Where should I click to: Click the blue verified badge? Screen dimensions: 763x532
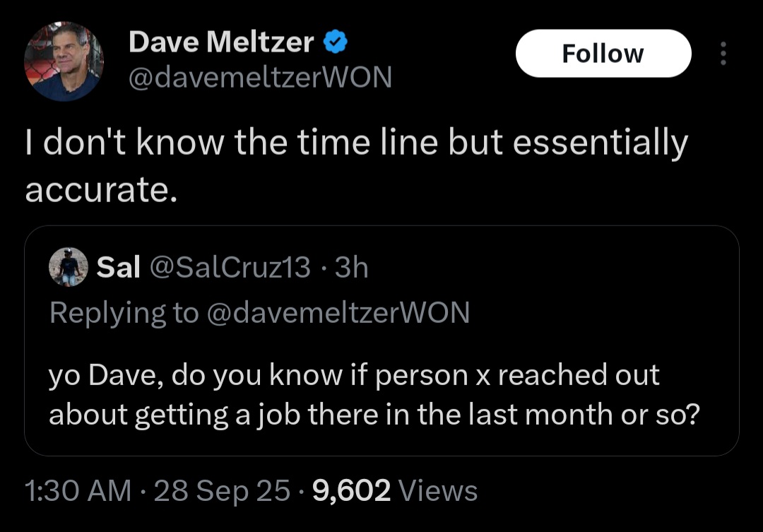334,43
